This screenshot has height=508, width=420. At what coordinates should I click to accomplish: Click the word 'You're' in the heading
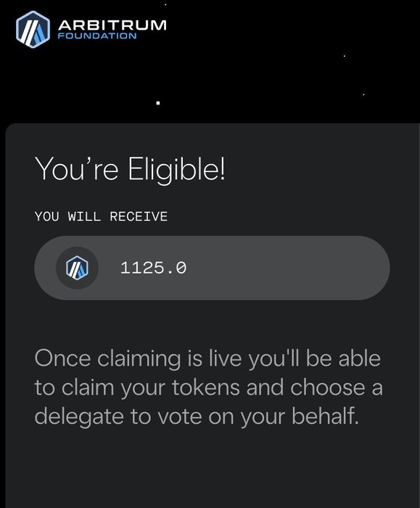76,168
